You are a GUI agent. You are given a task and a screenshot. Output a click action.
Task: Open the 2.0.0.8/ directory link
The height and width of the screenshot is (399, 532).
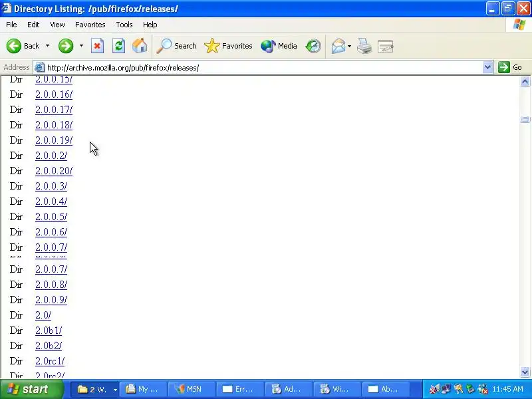pos(51,285)
